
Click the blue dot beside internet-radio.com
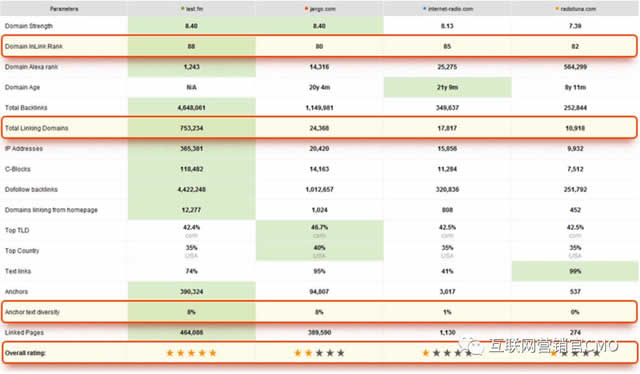[x=424, y=8]
